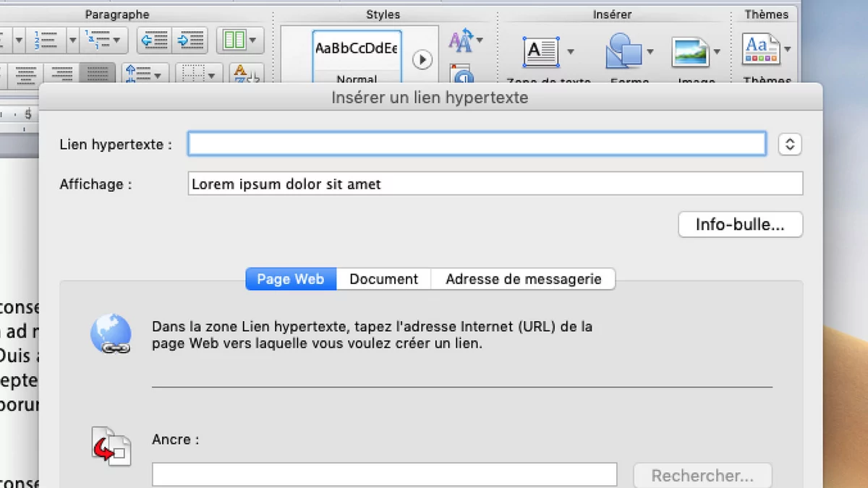Click the Lien hypertexte input field
The image size is (868, 488).
[477, 144]
